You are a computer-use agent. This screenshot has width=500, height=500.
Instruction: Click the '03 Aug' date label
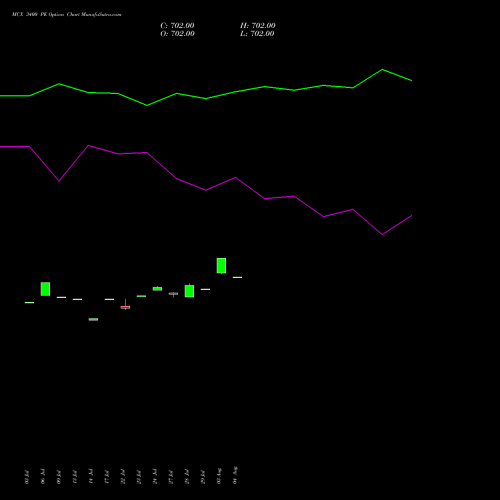[219, 476]
